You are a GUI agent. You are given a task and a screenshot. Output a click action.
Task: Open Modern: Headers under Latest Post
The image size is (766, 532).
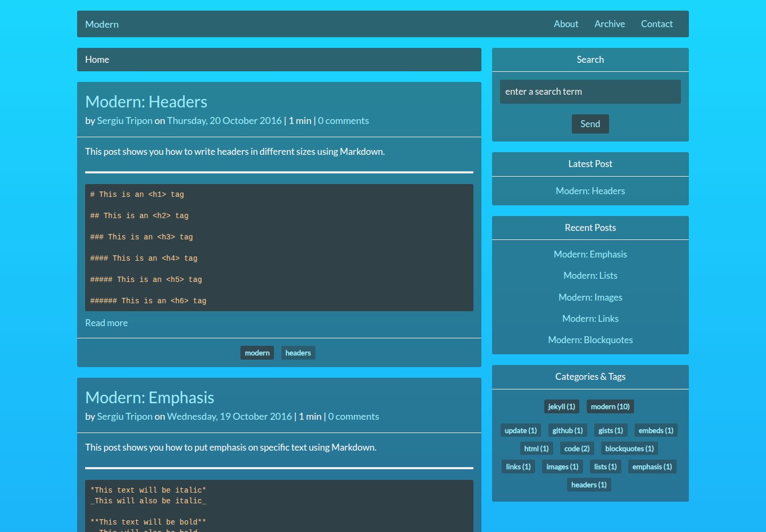click(590, 191)
